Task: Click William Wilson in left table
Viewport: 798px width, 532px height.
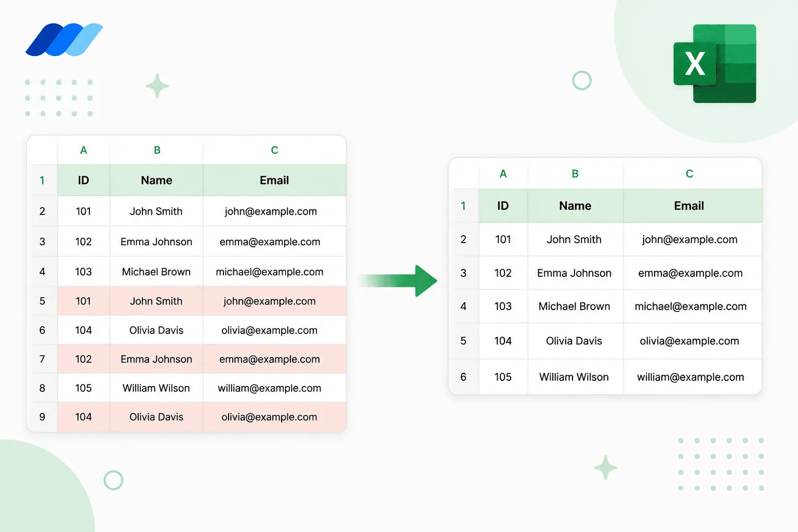Action: click(x=156, y=388)
